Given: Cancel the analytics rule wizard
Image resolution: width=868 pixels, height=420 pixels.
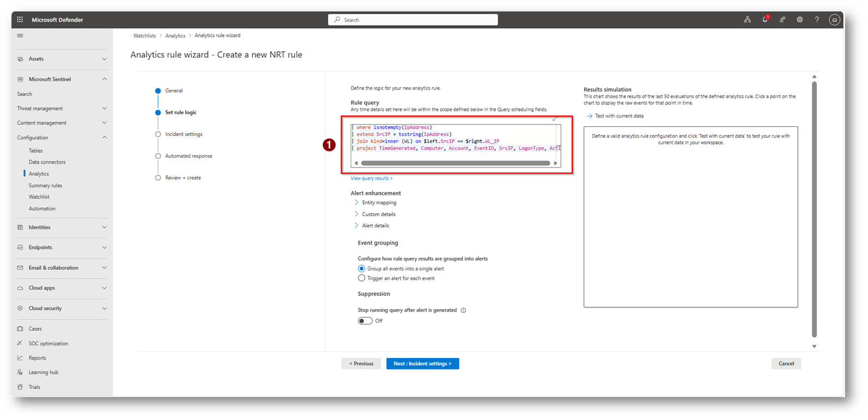Looking at the screenshot, I should pyautogui.click(x=786, y=363).
